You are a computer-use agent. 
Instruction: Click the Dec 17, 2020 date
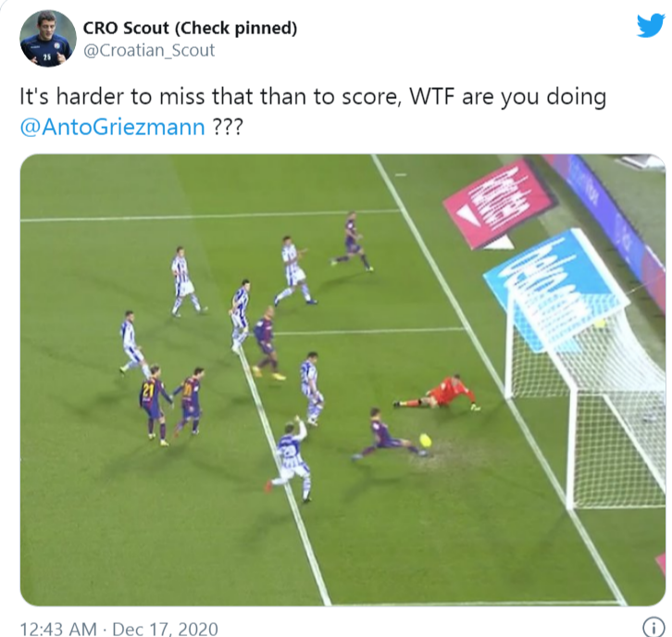165,629
